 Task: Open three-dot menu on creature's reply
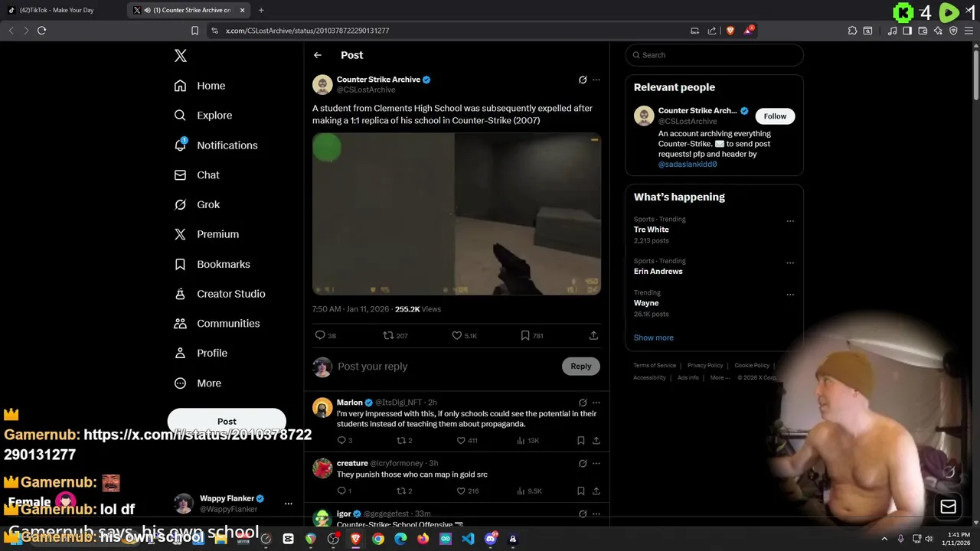pos(596,463)
